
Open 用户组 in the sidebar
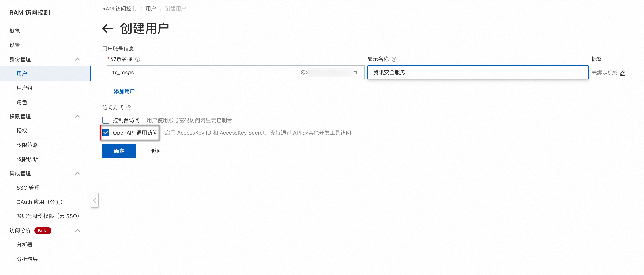point(25,88)
